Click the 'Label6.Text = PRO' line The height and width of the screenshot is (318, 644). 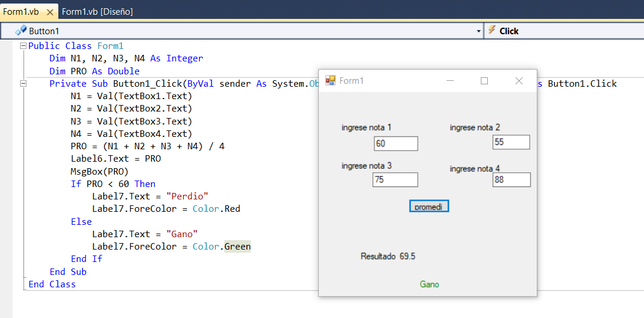115,159
